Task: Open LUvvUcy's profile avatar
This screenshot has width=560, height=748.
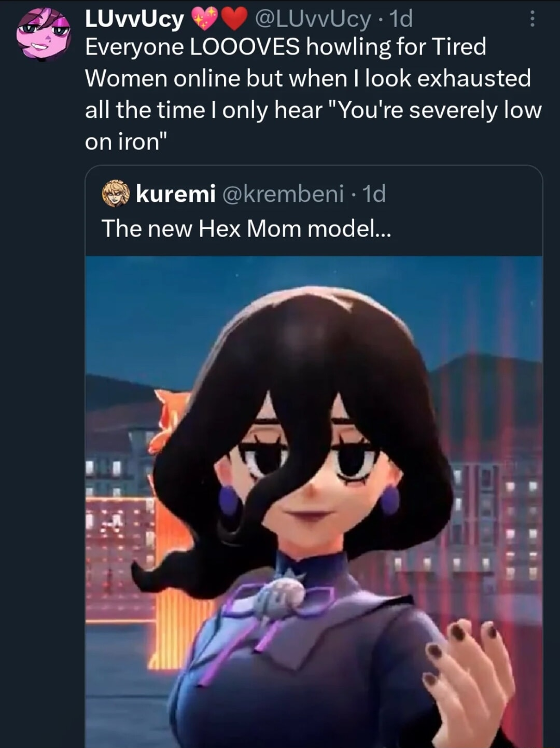Action: [x=44, y=34]
